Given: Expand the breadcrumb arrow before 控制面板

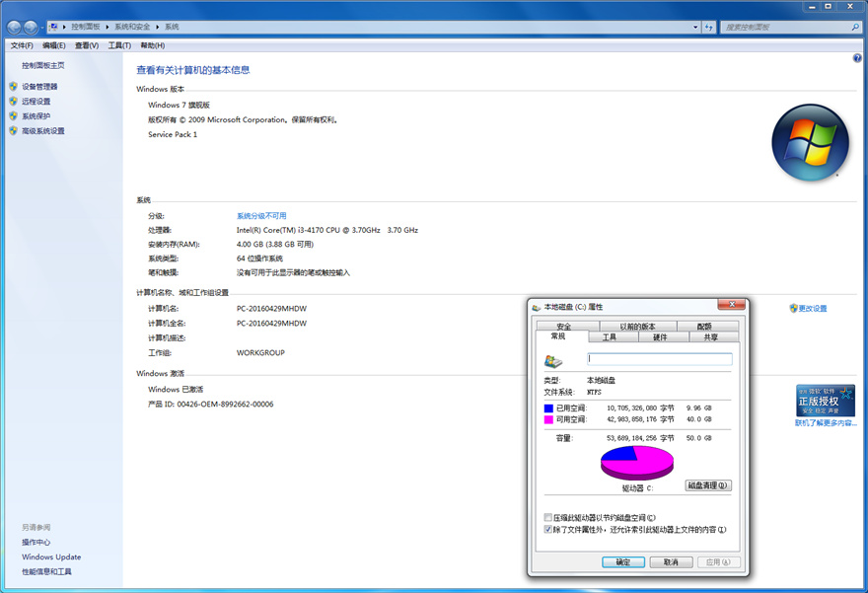Looking at the screenshot, I should [64, 27].
